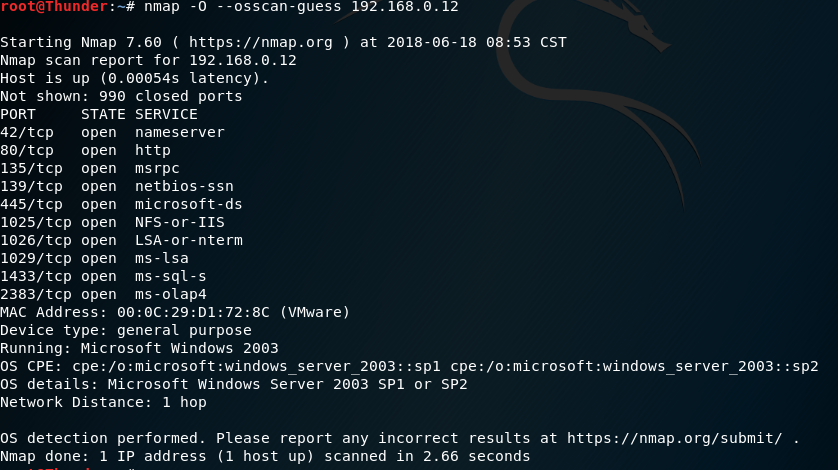Click the OS CPE windows_server_2003::sp2 text
Screen dimensions: 838x470
[634, 366]
